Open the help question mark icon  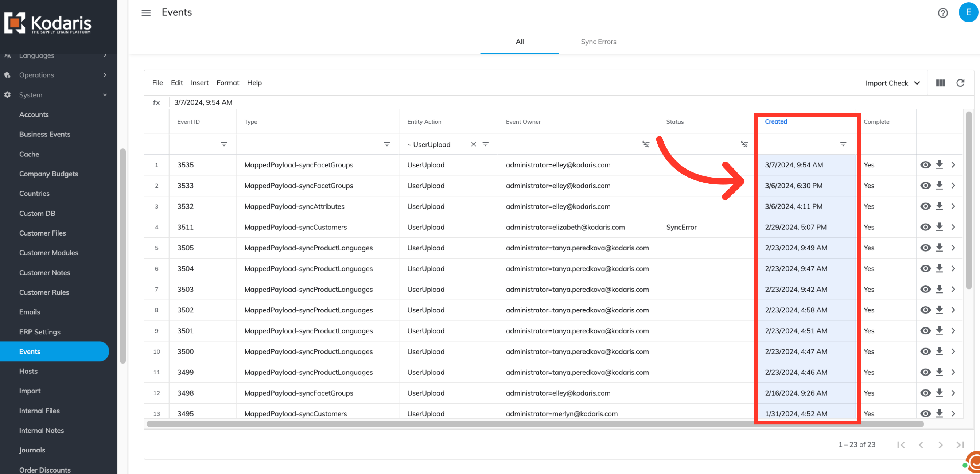[942, 13]
